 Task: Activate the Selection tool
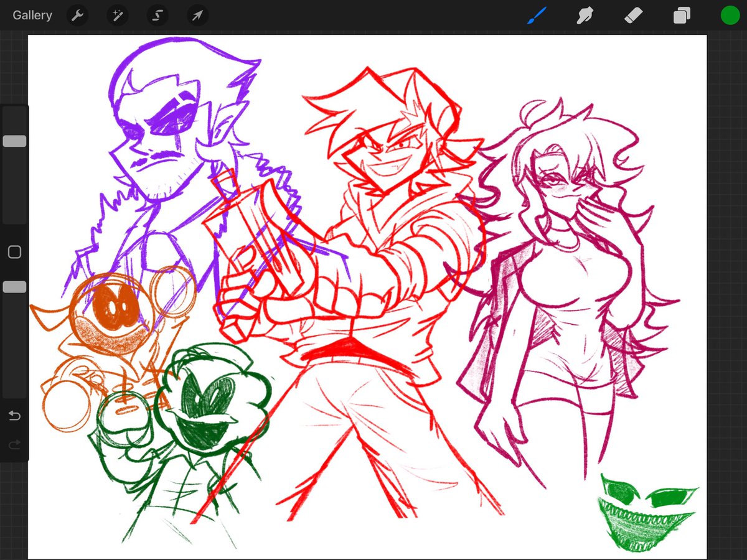click(x=157, y=15)
